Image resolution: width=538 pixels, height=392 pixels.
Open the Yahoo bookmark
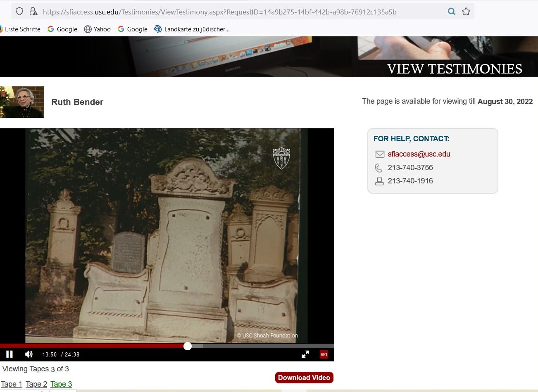[98, 29]
